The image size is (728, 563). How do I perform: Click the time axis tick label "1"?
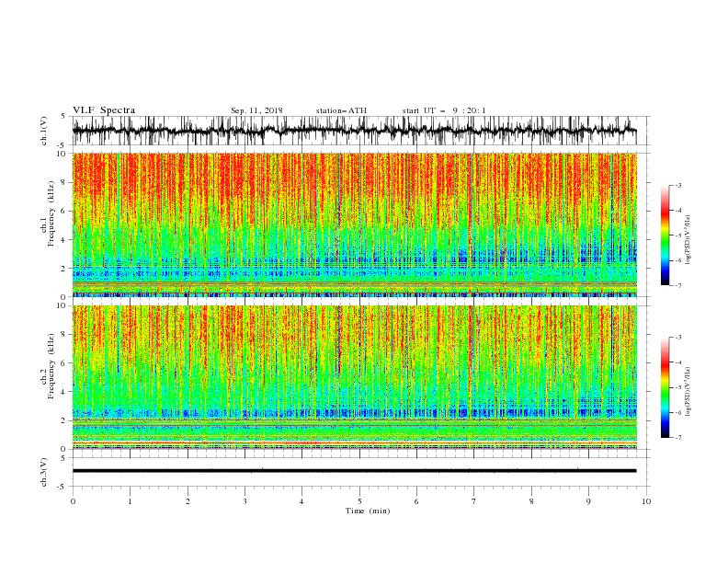[130, 501]
